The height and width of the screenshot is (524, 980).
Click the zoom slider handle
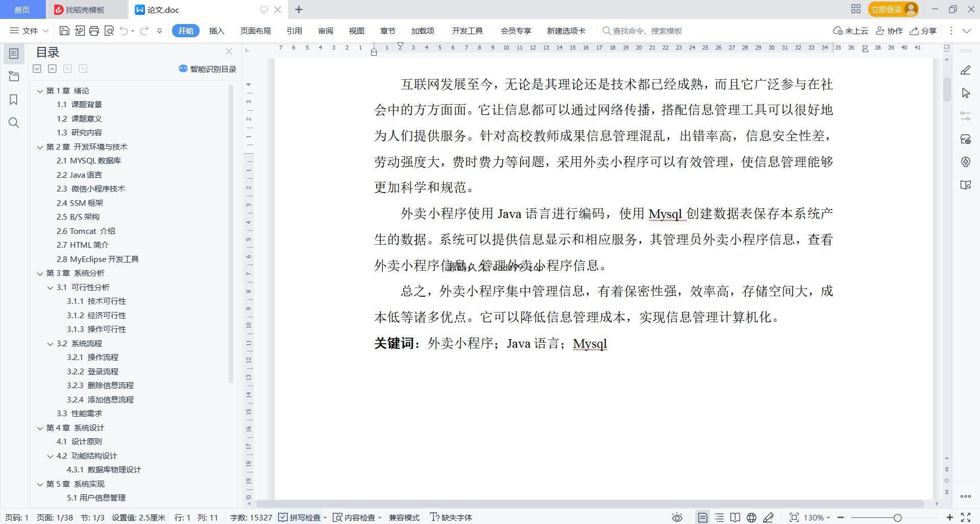point(897,517)
